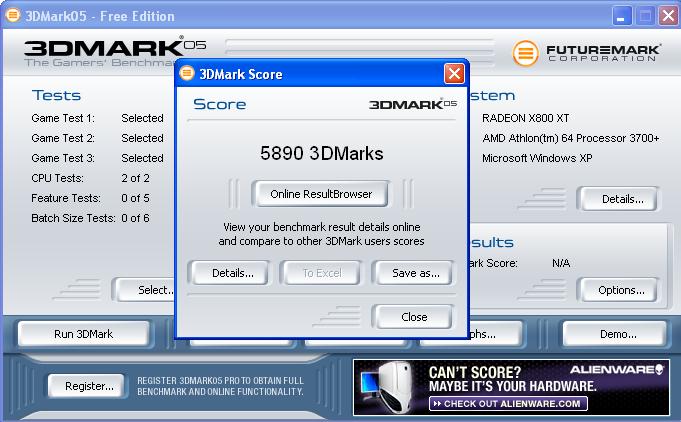Click the Feature Tests: label
The height and width of the screenshot is (422, 681).
point(66,198)
